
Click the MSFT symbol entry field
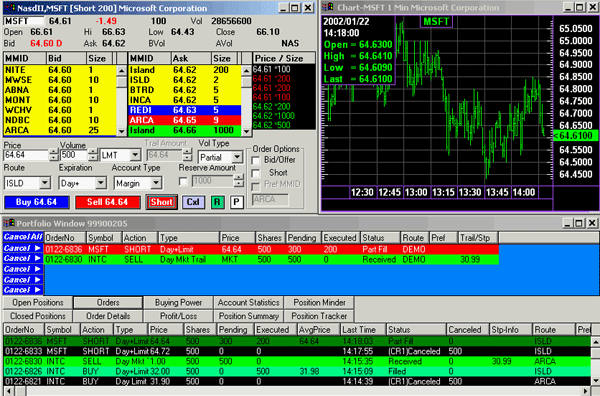[x=23, y=21]
